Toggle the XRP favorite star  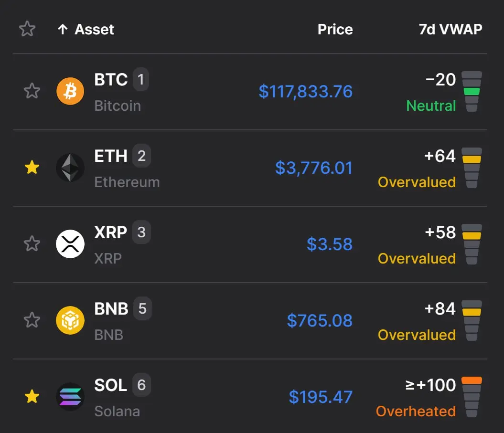click(x=32, y=243)
